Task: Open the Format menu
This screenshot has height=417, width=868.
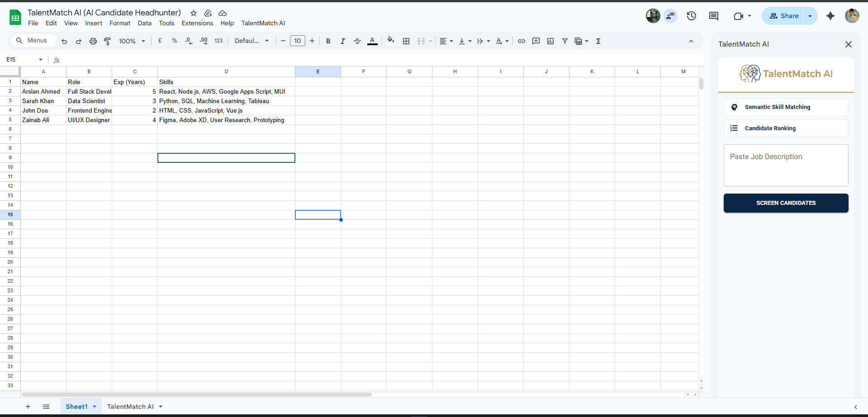Action: click(120, 23)
